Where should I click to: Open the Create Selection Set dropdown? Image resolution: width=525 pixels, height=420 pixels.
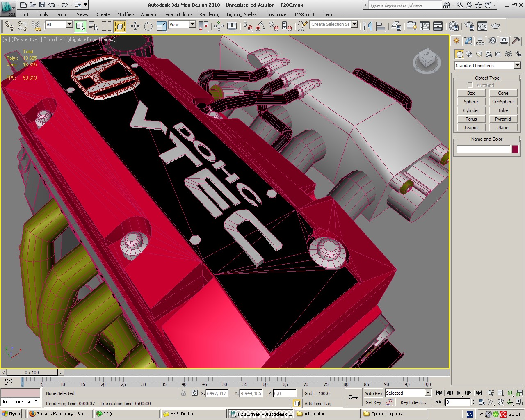[x=354, y=24]
